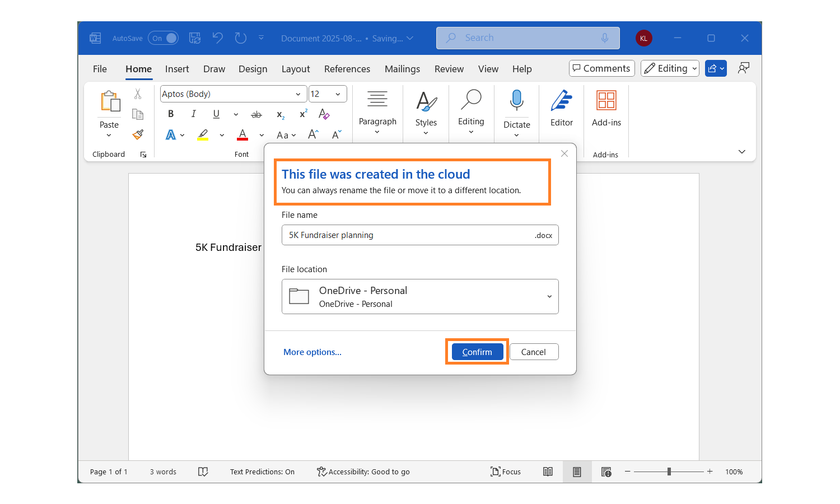Open the Dictate tool
The height and width of the screenshot is (504, 840).
[516, 109]
